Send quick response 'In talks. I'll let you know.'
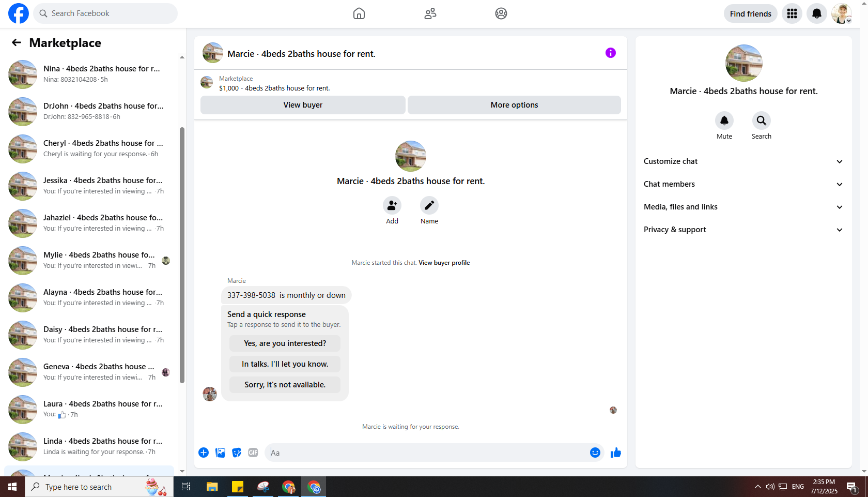Image resolution: width=868 pixels, height=497 pixels. (285, 364)
